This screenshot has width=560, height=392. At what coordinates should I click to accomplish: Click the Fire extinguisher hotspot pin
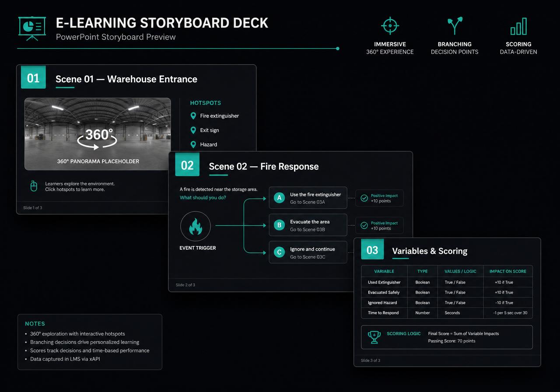193,115
